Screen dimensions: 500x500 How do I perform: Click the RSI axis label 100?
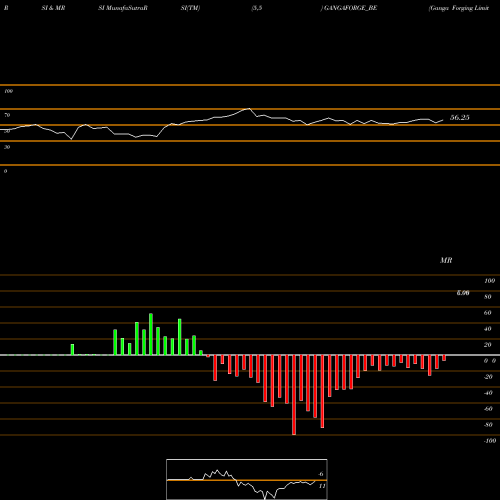point(9,91)
